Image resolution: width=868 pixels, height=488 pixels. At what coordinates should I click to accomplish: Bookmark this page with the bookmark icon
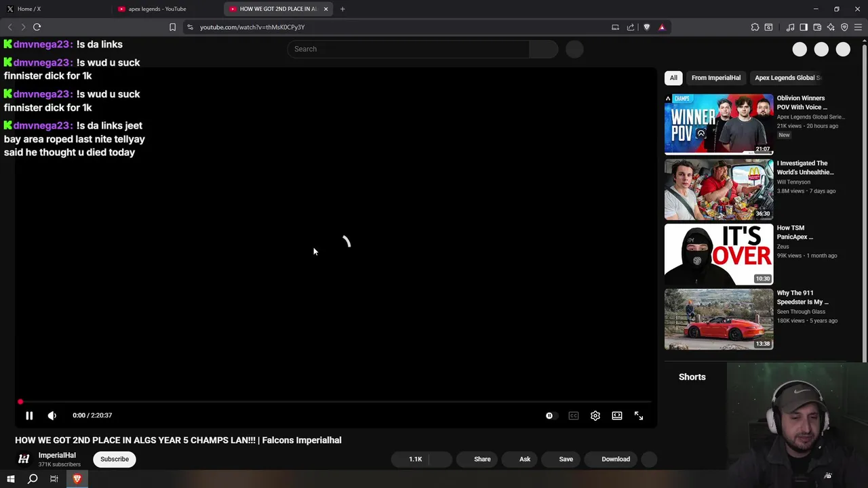[172, 27]
